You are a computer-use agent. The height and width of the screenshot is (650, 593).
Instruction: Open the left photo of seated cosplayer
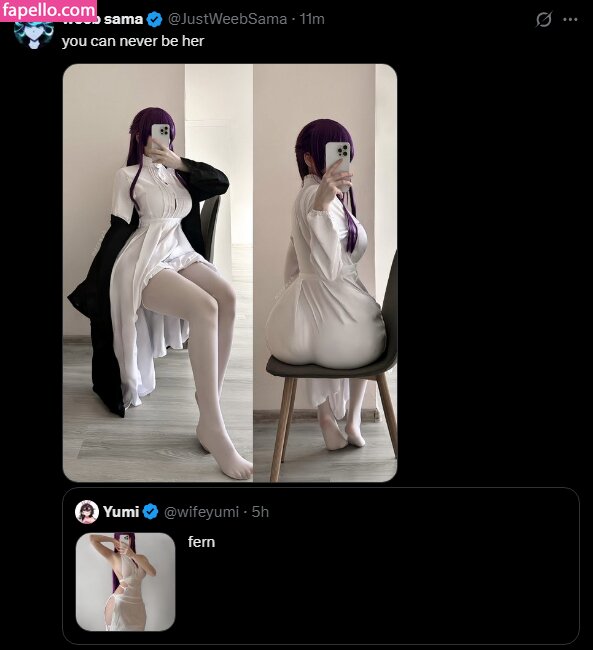(x=158, y=273)
